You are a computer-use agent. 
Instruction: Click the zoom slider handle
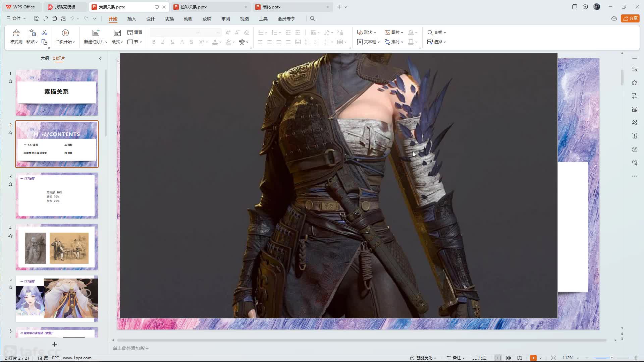(612, 358)
